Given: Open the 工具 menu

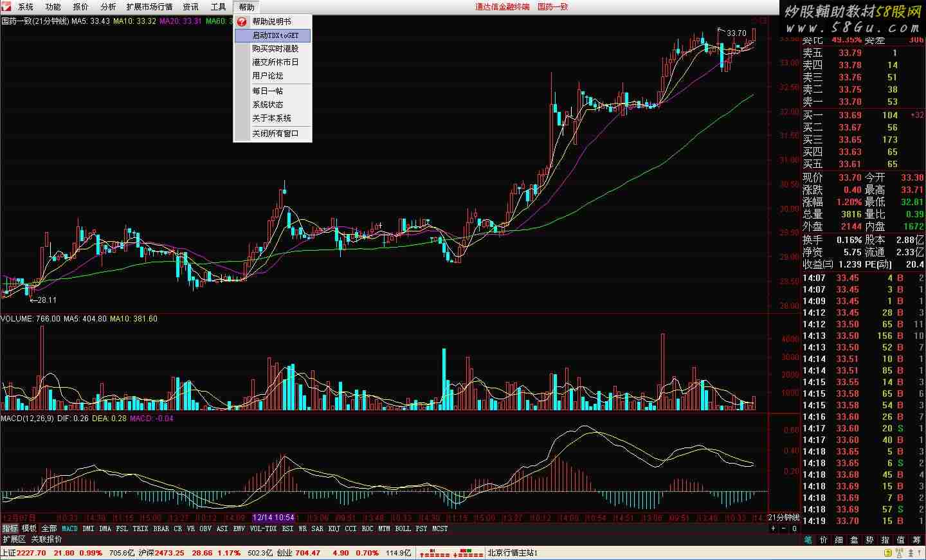Looking at the screenshot, I should click(218, 6).
